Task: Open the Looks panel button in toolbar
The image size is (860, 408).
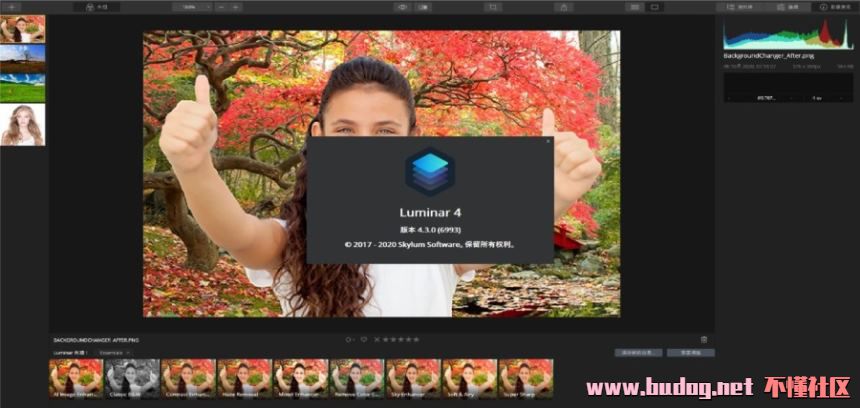Action: coord(95,7)
